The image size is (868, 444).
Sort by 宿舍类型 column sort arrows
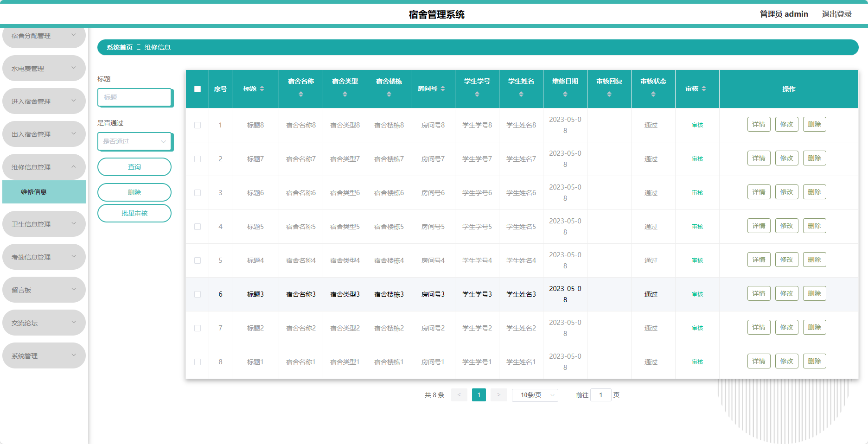pos(345,94)
